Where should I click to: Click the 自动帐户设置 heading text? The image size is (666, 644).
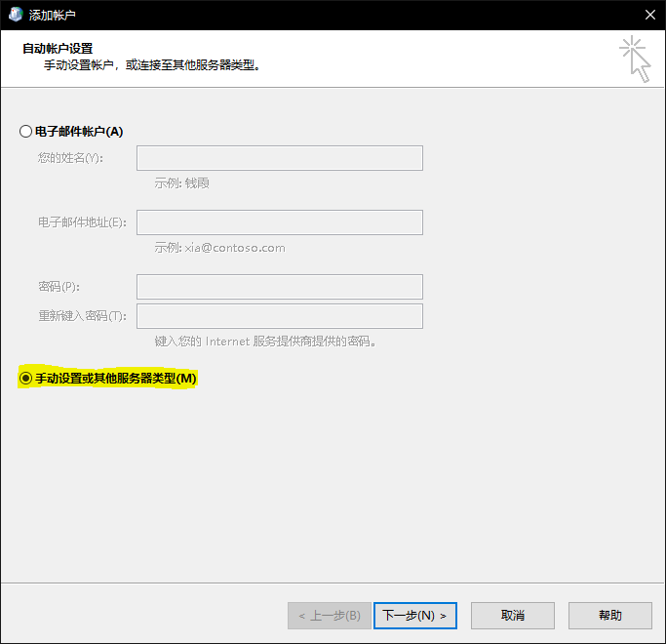(x=58, y=49)
